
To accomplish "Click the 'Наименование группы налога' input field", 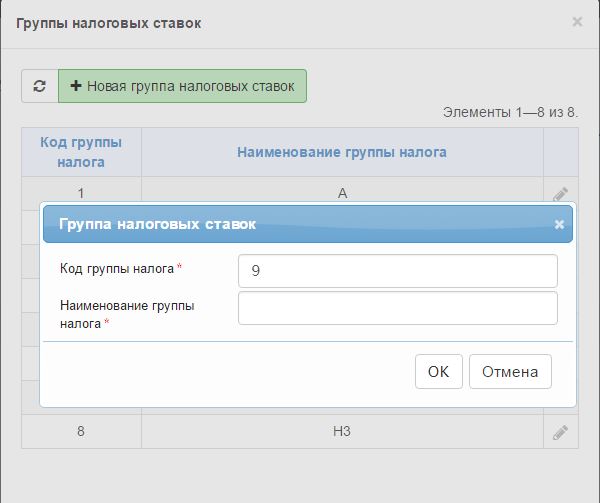I will click(x=398, y=308).
